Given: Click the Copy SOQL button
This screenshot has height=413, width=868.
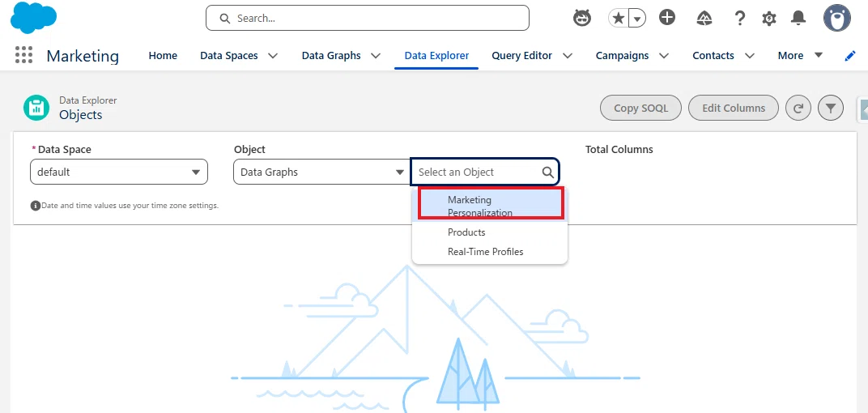Looking at the screenshot, I should point(640,108).
